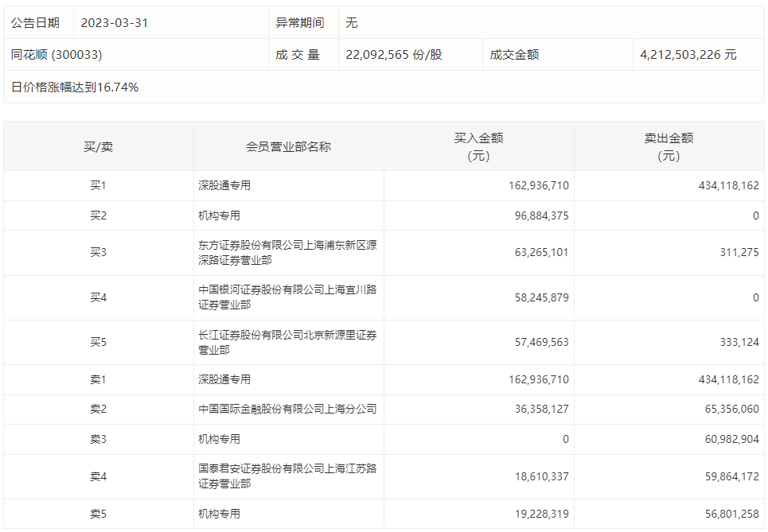The width and height of the screenshot is (768, 532).
Task: Click the 买1 buy amount 162,936,710
Action: [x=539, y=185]
